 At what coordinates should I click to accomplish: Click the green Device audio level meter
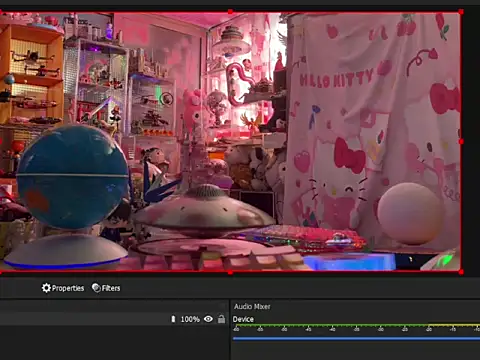pos(330,325)
